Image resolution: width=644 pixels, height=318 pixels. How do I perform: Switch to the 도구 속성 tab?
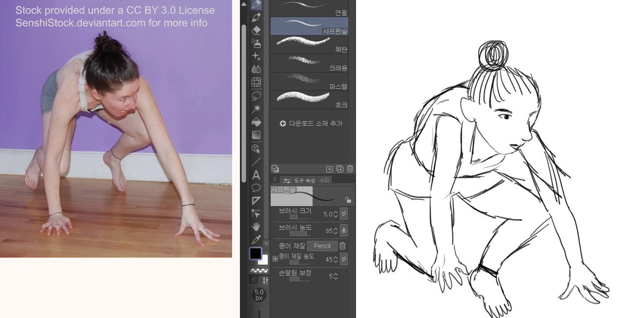coord(299,180)
